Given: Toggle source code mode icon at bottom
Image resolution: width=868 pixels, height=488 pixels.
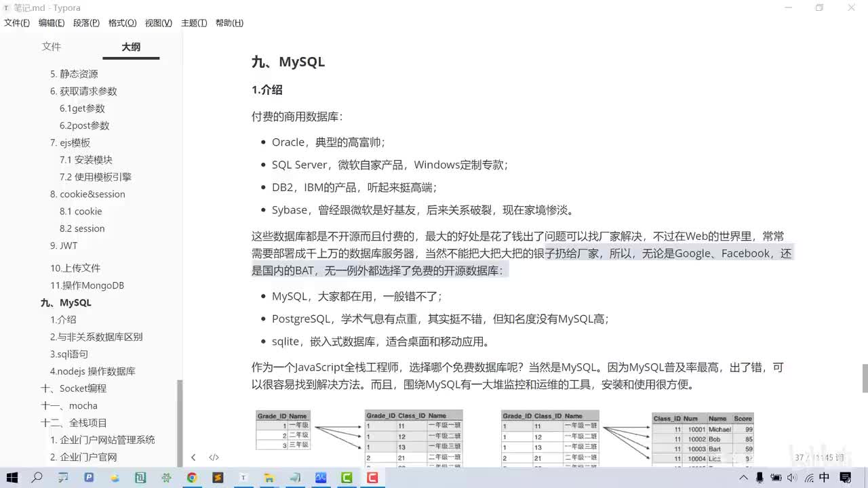Looking at the screenshot, I should point(214,457).
